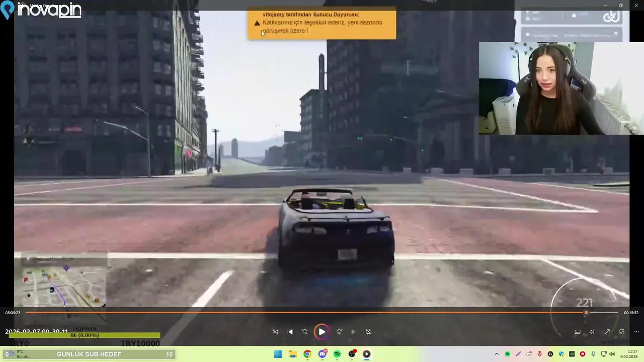Go to the previous track
Image resolution: width=644 pixels, height=362 pixels.
tap(290, 332)
